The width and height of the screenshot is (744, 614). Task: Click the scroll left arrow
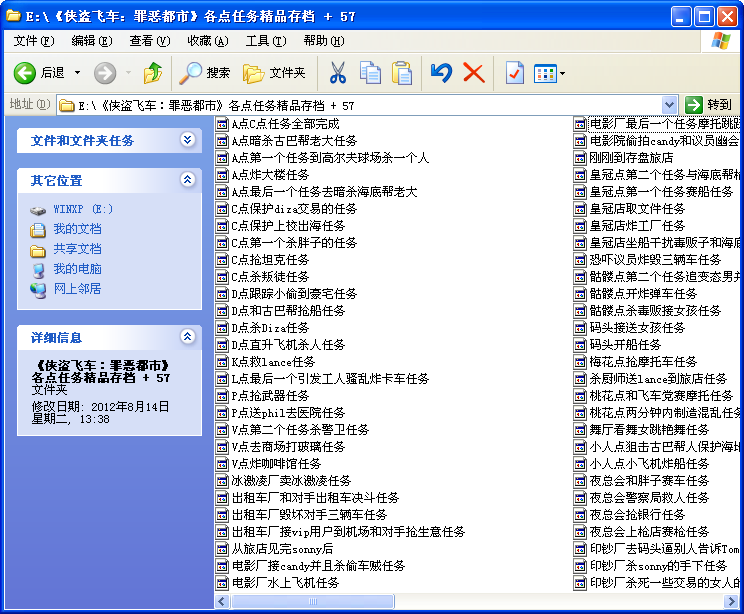(x=222, y=602)
